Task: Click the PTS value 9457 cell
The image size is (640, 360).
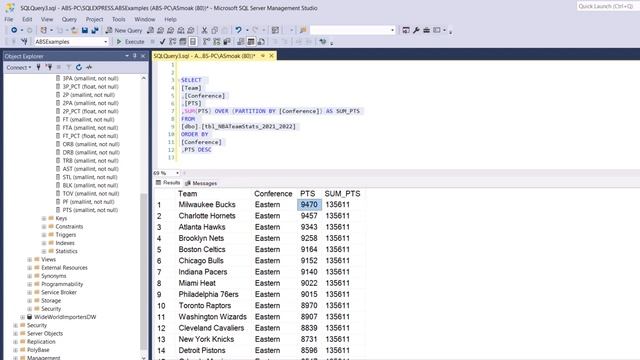Action: click(x=309, y=216)
